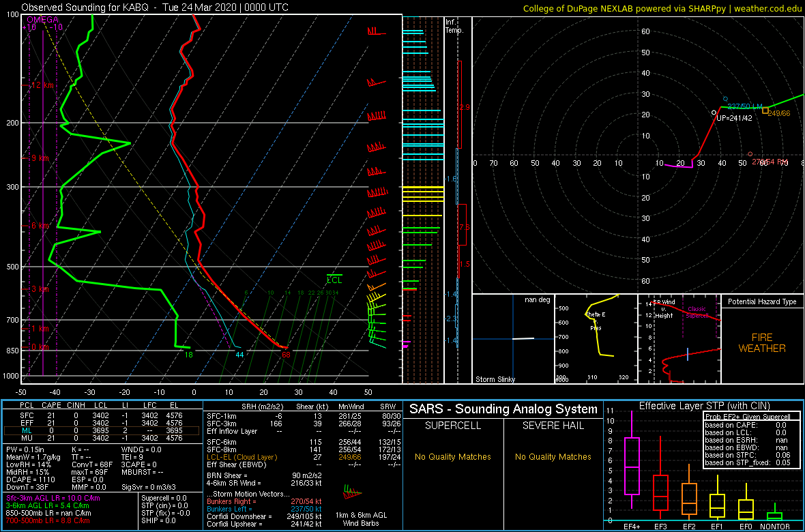This screenshot has height=532, width=805.
Task: Click the 1km & 6km wind barbs glyph
Action: coord(353,492)
